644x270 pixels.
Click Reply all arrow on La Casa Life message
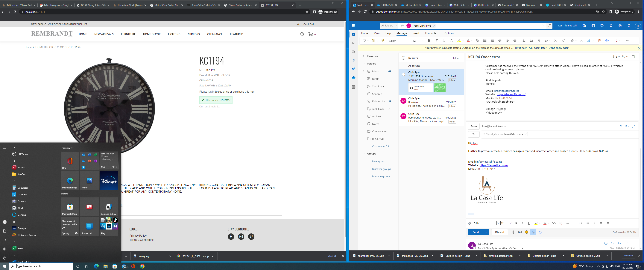pyautogui.click(x=619, y=243)
